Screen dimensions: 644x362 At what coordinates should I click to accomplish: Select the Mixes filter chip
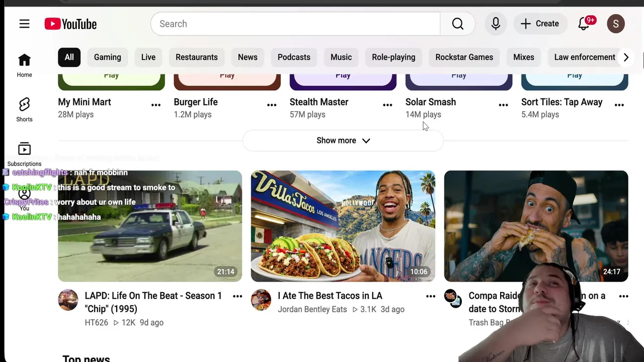(524, 57)
